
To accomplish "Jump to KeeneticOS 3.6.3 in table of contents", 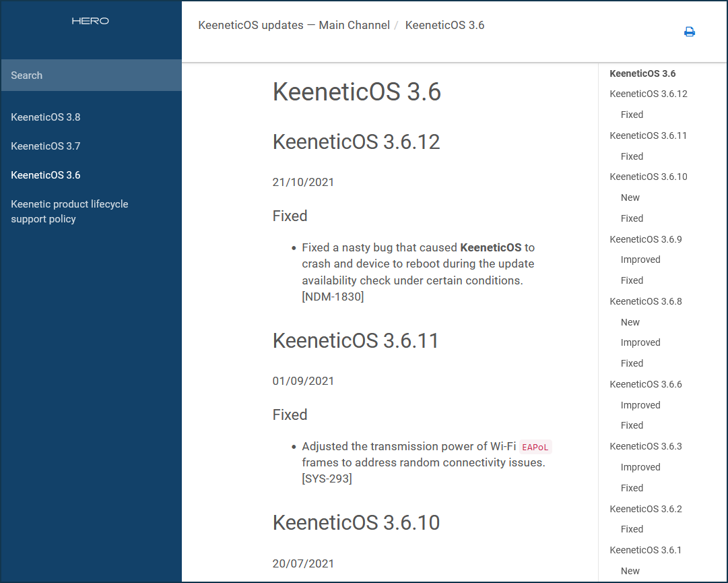I will (x=646, y=446).
